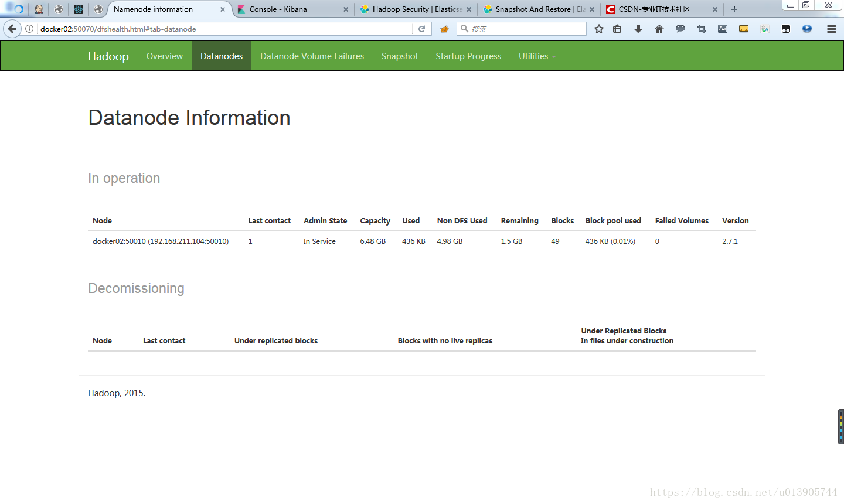Switch to Hadoop Security Elasticsearch tab
This screenshot has width=844, height=504.
(416, 9)
